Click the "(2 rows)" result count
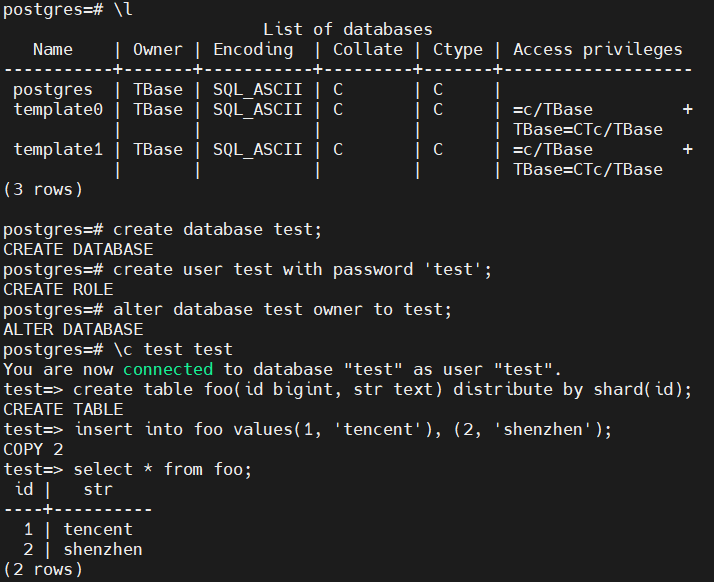Viewport: 714px width, 582px height. pos(43,569)
